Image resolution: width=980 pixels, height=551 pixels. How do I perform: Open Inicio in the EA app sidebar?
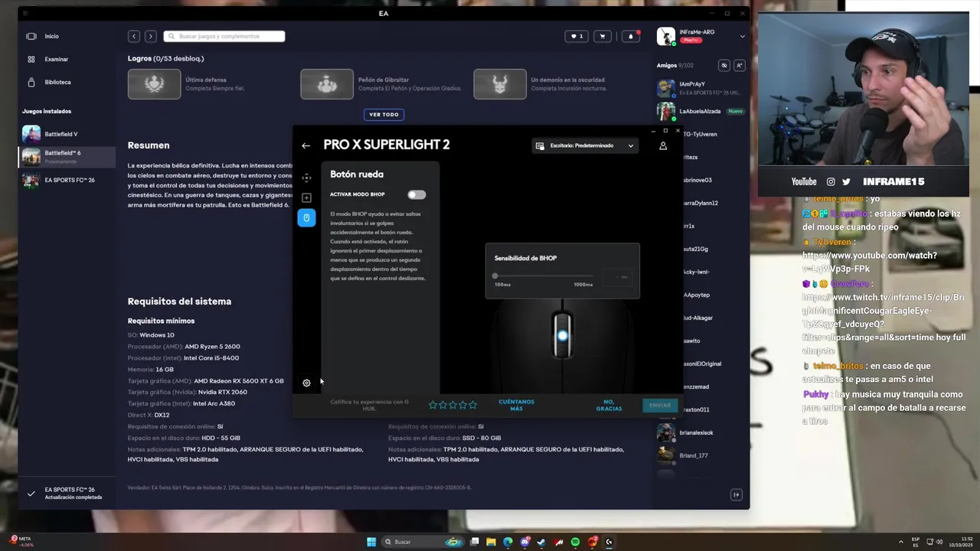[51, 36]
